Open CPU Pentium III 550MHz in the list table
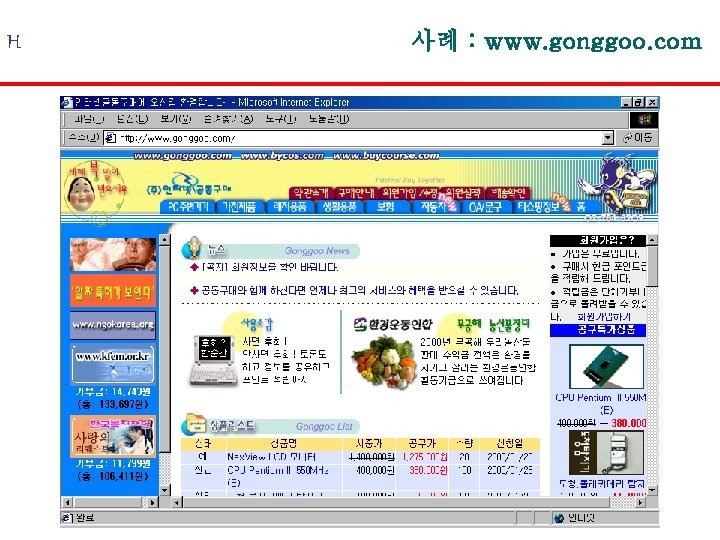The width and height of the screenshot is (720, 540). (x=278, y=476)
